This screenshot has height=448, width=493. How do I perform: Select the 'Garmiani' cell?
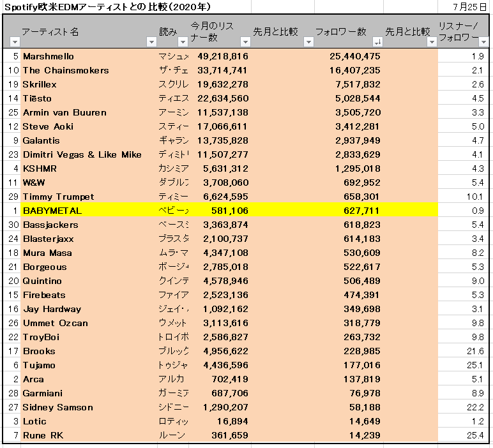pos(89,393)
